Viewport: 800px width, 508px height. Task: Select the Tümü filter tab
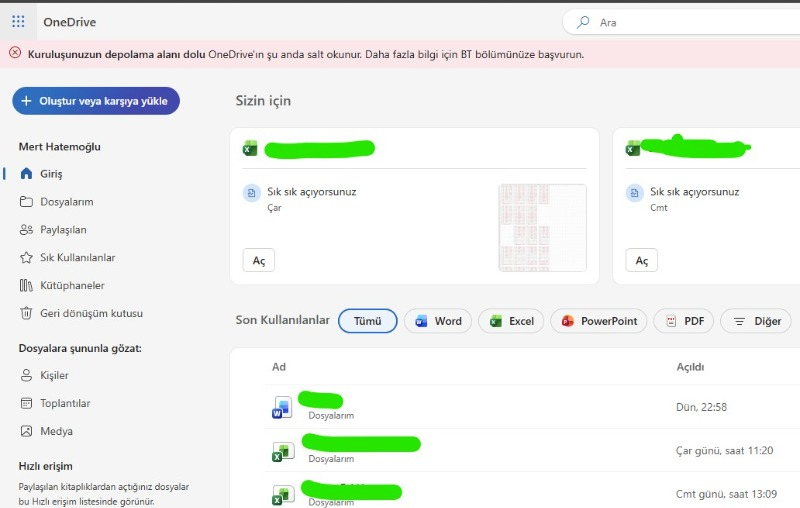click(x=368, y=321)
